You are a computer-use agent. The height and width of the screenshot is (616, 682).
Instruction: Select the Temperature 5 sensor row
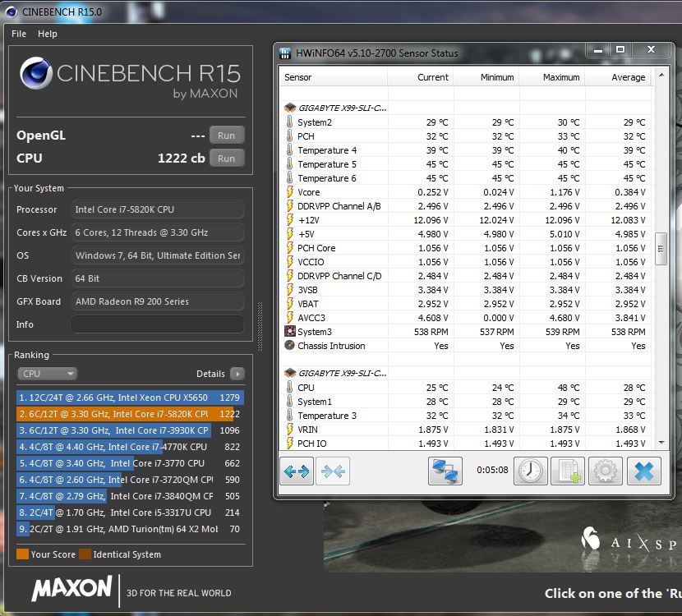[x=465, y=164]
